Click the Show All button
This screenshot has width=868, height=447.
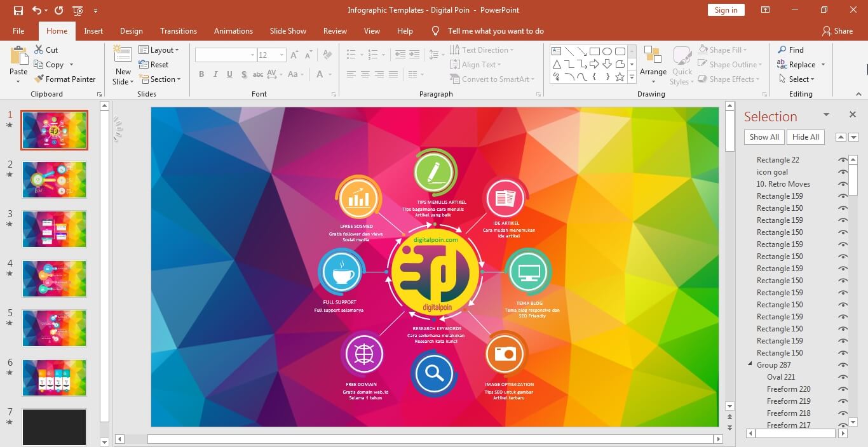(764, 137)
